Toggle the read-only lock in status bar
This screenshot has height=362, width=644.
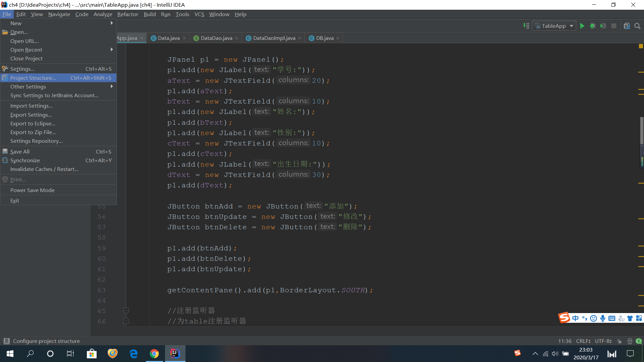620,341
